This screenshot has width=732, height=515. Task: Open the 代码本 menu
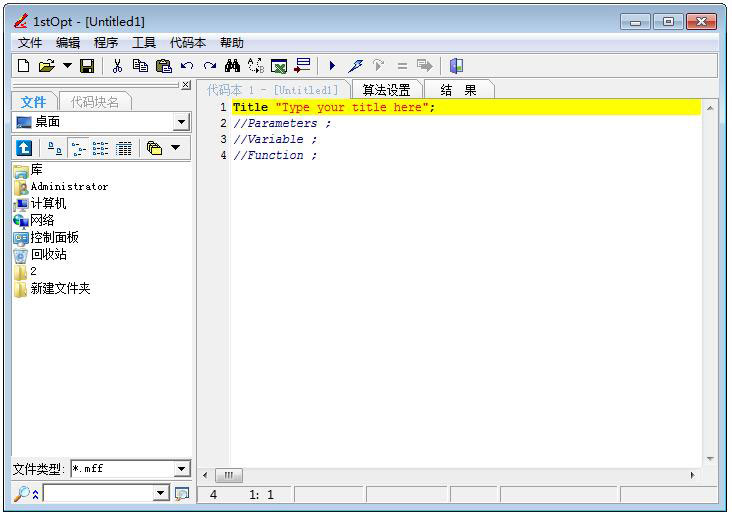tap(188, 43)
